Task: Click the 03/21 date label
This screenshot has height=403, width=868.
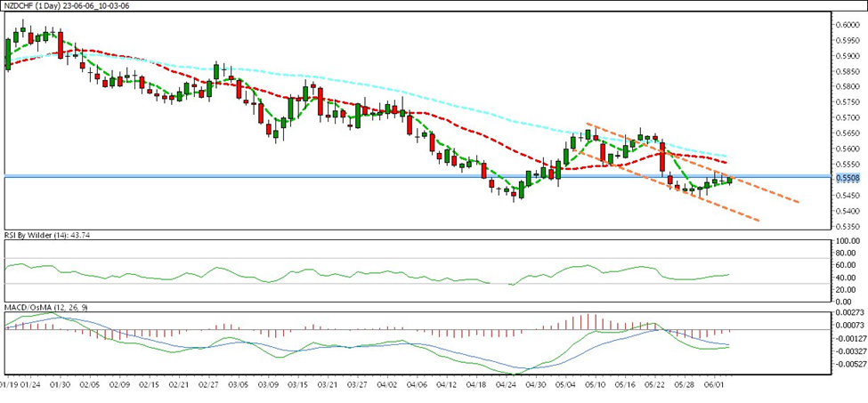Action: click(x=328, y=383)
